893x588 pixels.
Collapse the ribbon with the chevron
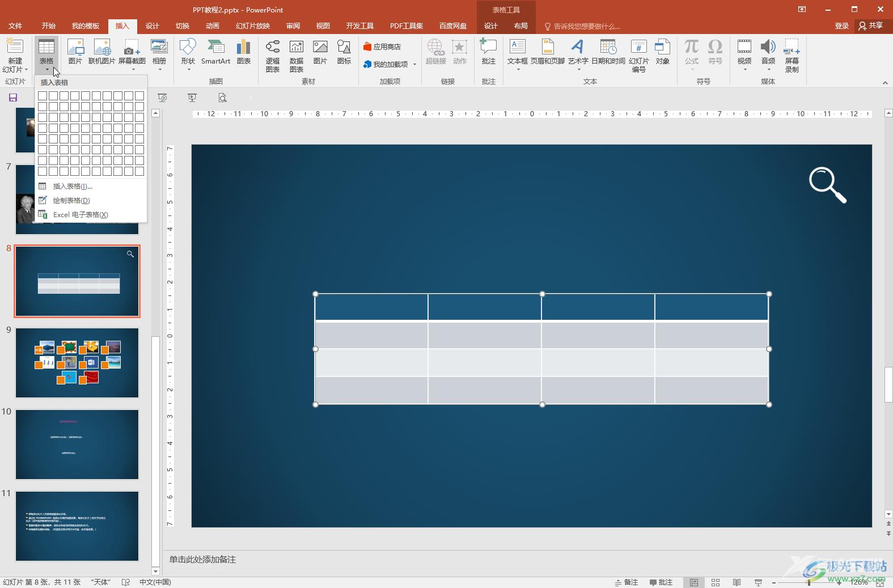pos(885,83)
